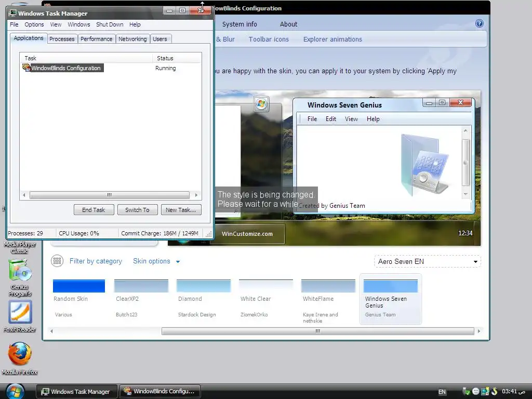532x399 pixels.
Task: Click the task list scroll right arrow
Action: [196, 195]
